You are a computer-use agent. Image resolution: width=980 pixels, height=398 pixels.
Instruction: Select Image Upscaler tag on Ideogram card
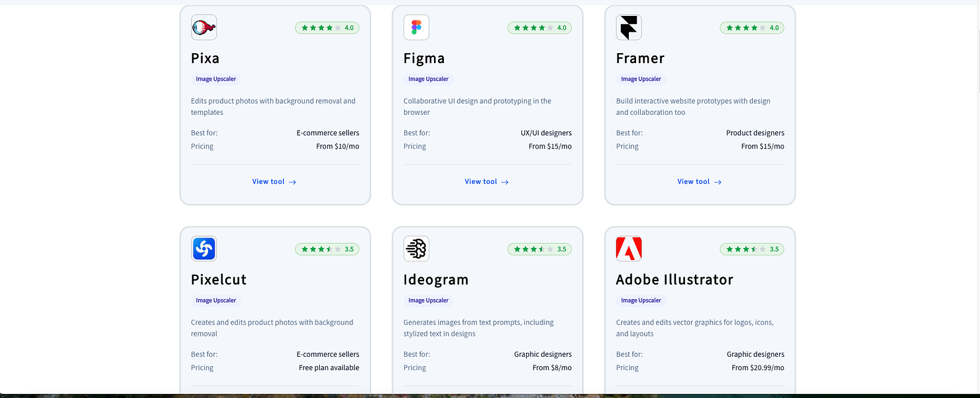(429, 300)
